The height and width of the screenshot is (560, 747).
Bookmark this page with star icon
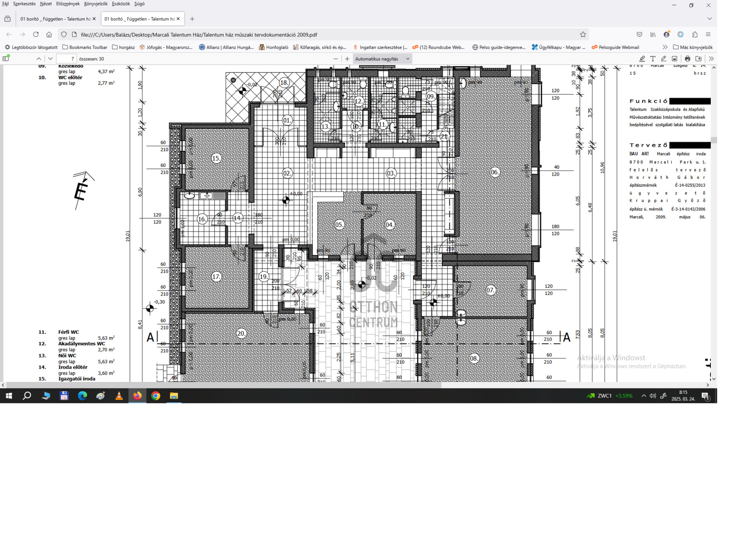tap(583, 35)
